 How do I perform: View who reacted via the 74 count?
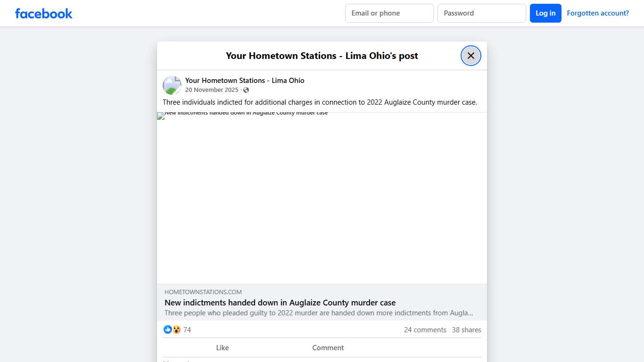click(x=187, y=330)
